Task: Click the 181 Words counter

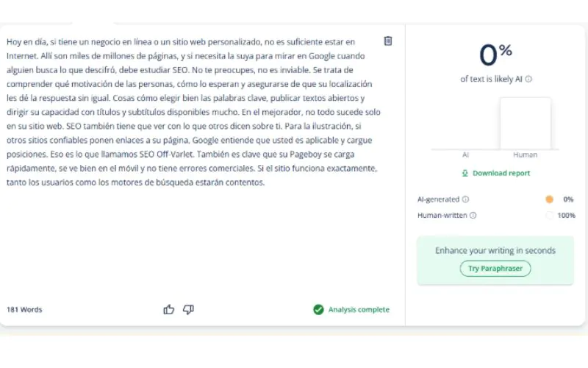Action: 24,310
